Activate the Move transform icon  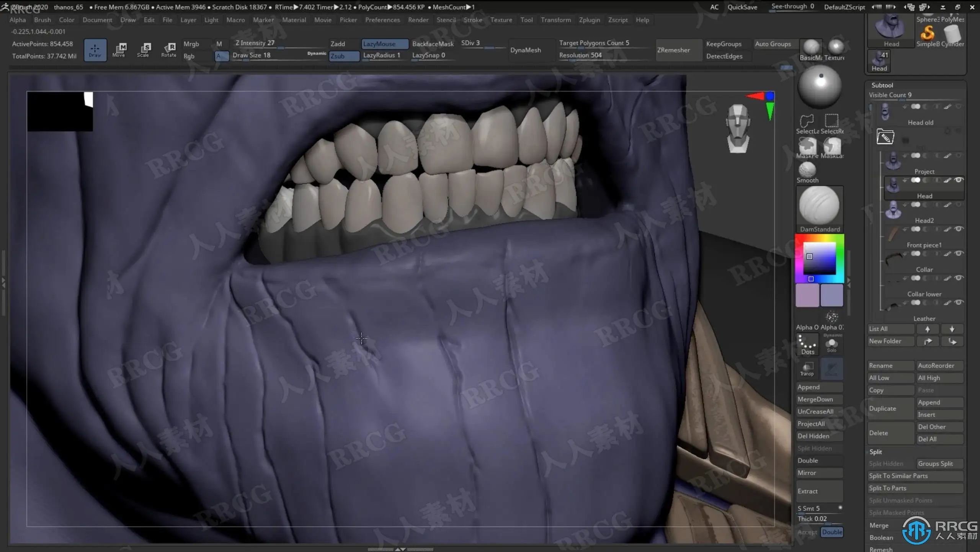coord(119,49)
